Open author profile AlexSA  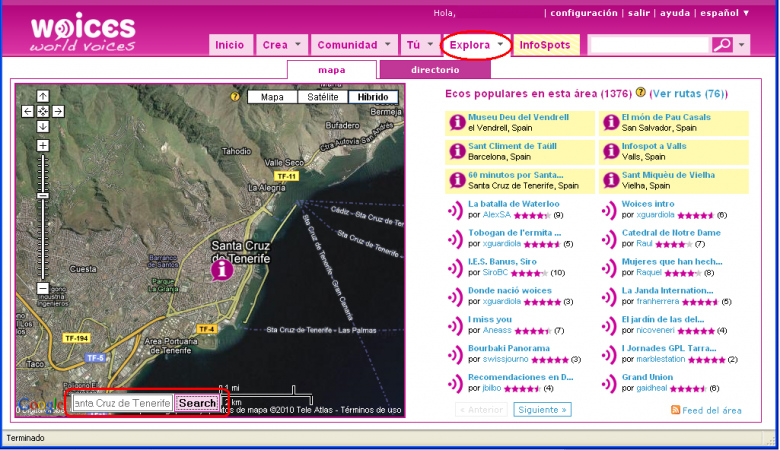496,215
